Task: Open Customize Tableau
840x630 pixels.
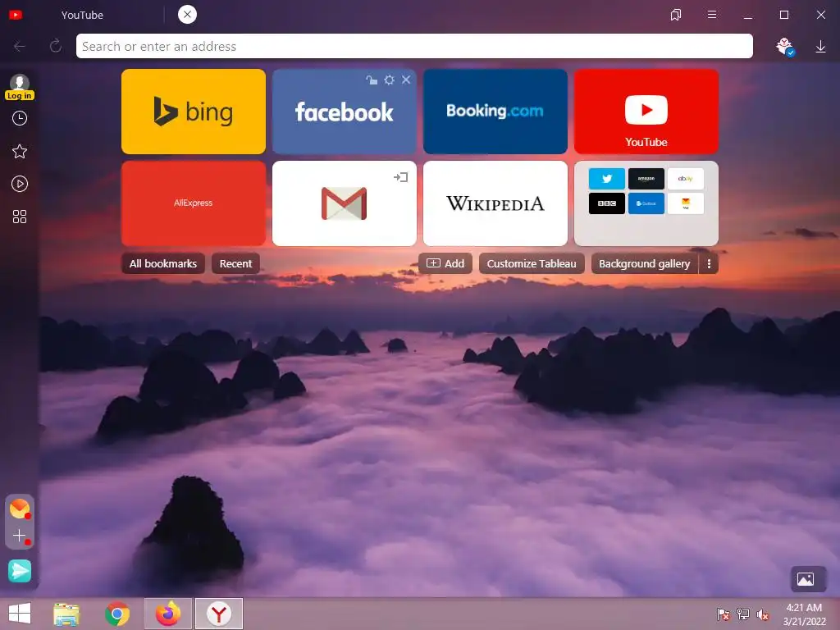Action: pyautogui.click(x=532, y=263)
